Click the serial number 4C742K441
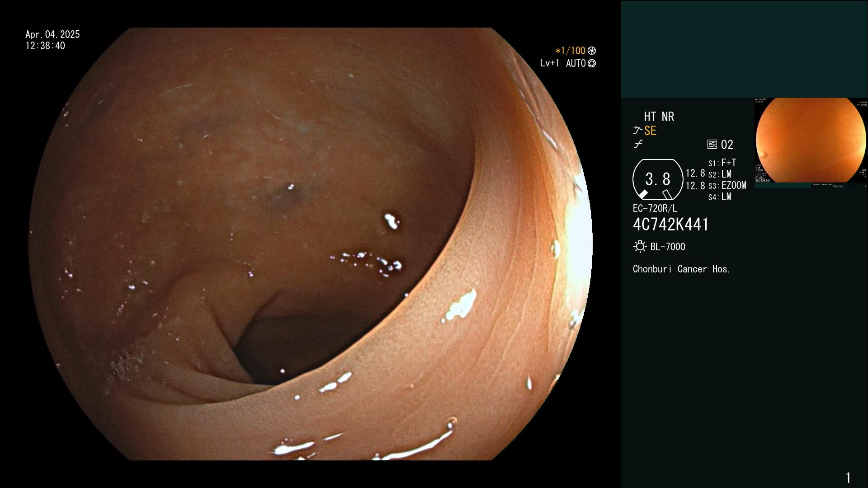The height and width of the screenshot is (488, 868). pyautogui.click(x=671, y=225)
